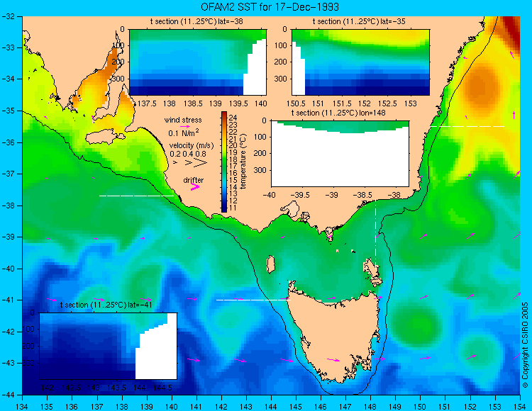Open the lat=-38 temperature section inset plot
The height and width of the screenshot is (411, 532).
click(x=198, y=62)
